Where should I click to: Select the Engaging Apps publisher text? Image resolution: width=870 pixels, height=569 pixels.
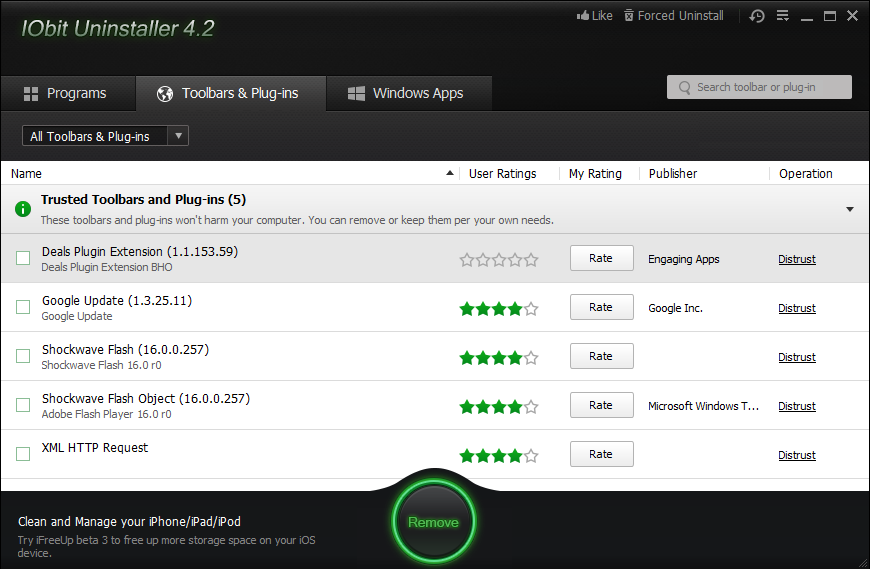(x=684, y=259)
